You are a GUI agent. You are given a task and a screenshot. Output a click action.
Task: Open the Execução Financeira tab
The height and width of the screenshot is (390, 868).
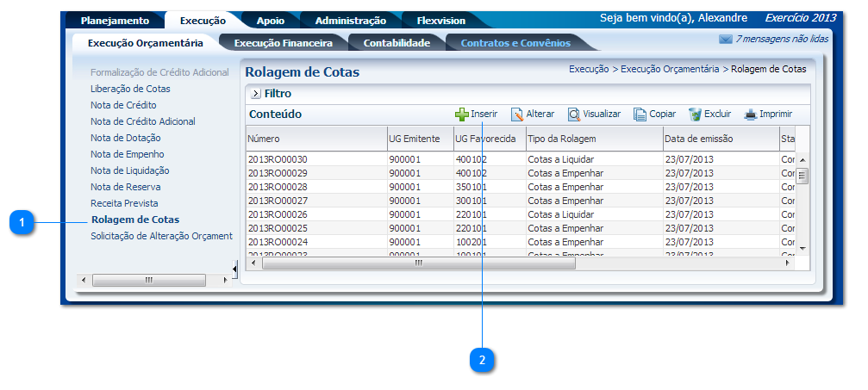click(x=284, y=42)
